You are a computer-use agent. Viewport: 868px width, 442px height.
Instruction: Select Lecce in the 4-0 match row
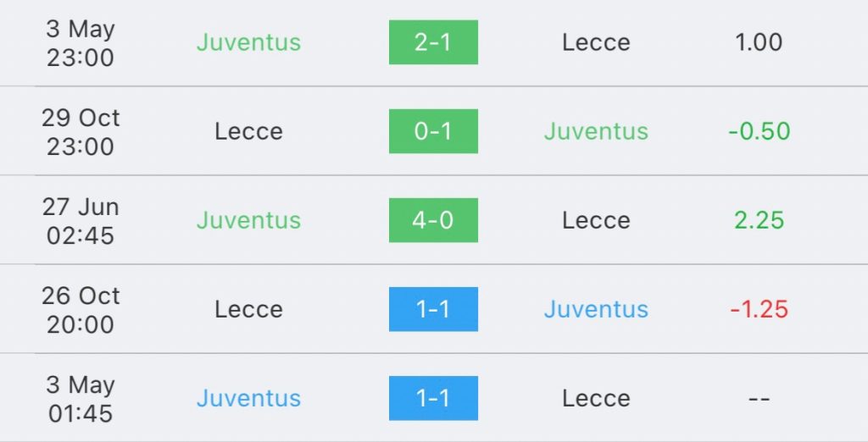pyautogui.click(x=596, y=220)
